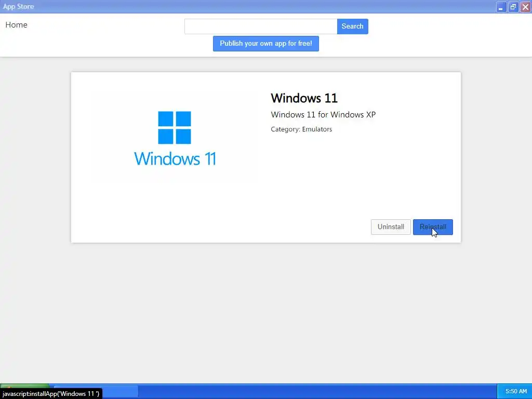The width and height of the screenshot is (532, 399).
Task: Open Publish your own app for free
Action: pyautogui.click(x=265, y=44)
